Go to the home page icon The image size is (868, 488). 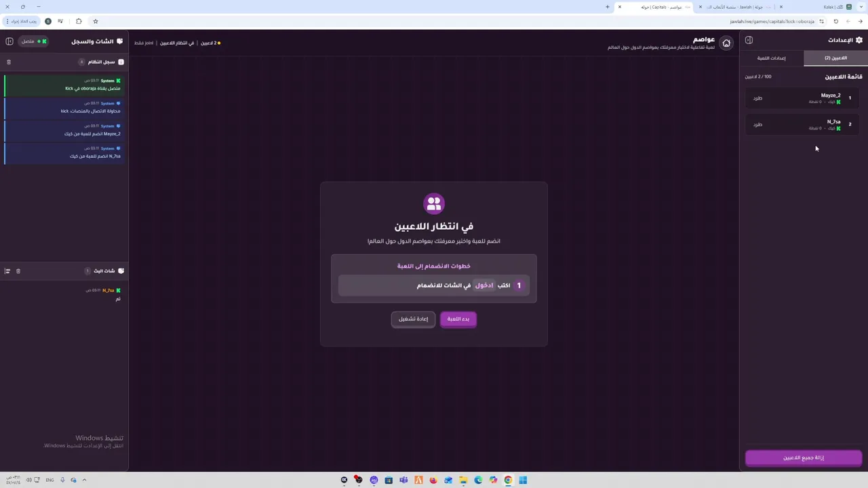(x=726, y=43)
